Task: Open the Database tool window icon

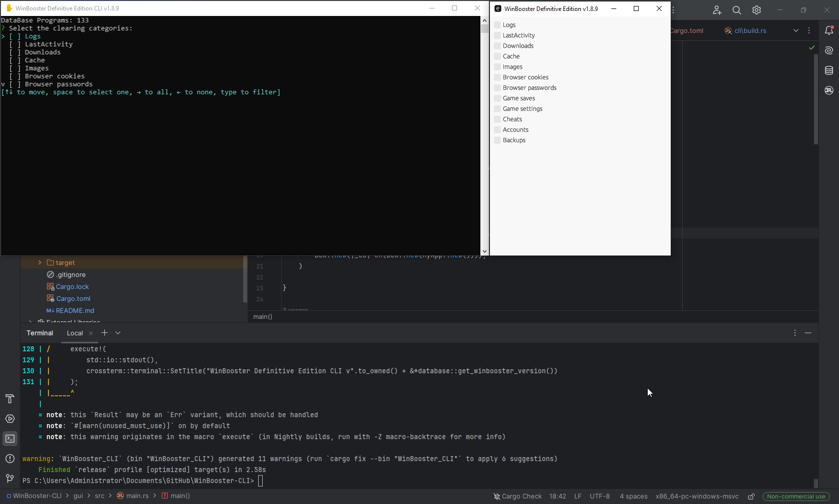Action: tap(829, 70)
